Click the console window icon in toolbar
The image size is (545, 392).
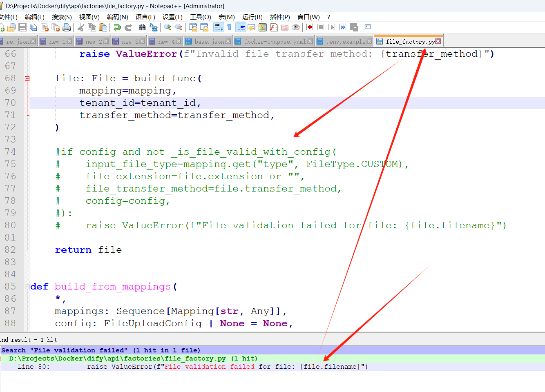pos(368,27)
